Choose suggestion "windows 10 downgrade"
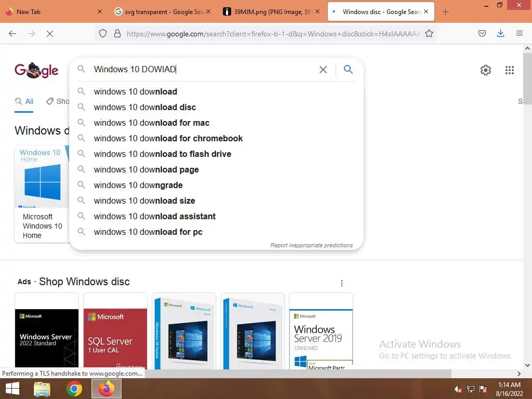This screenshot has width=532, height=399. tap(216, 185)
